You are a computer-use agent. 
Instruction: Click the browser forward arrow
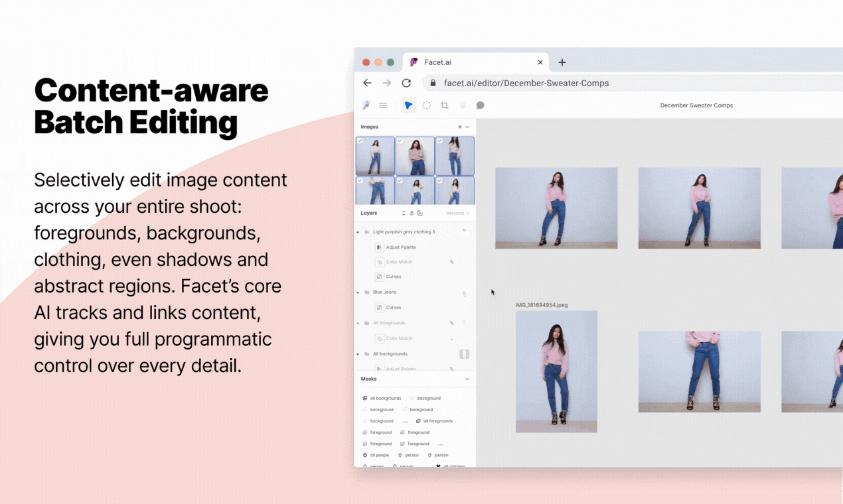pyautogui.click(x=387, y=83)
